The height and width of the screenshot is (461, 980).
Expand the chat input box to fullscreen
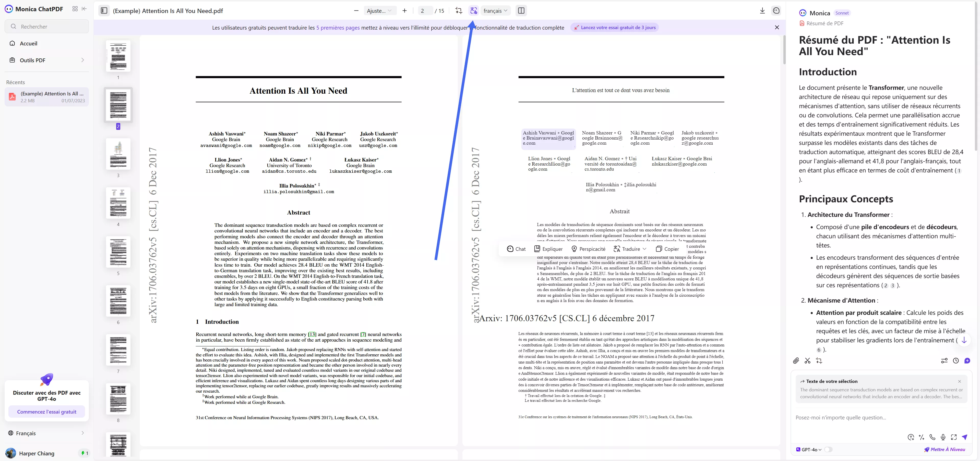[x=954, y=437]
